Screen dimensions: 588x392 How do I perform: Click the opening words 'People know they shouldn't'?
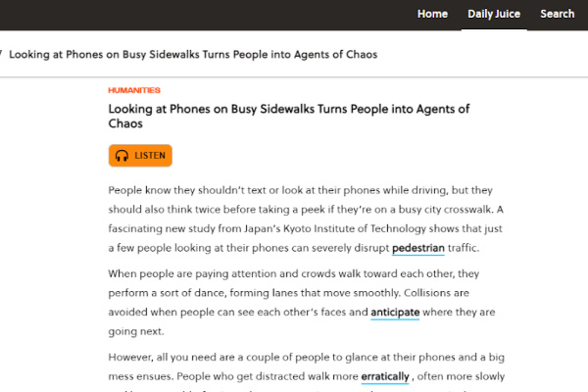coord(173,189)
